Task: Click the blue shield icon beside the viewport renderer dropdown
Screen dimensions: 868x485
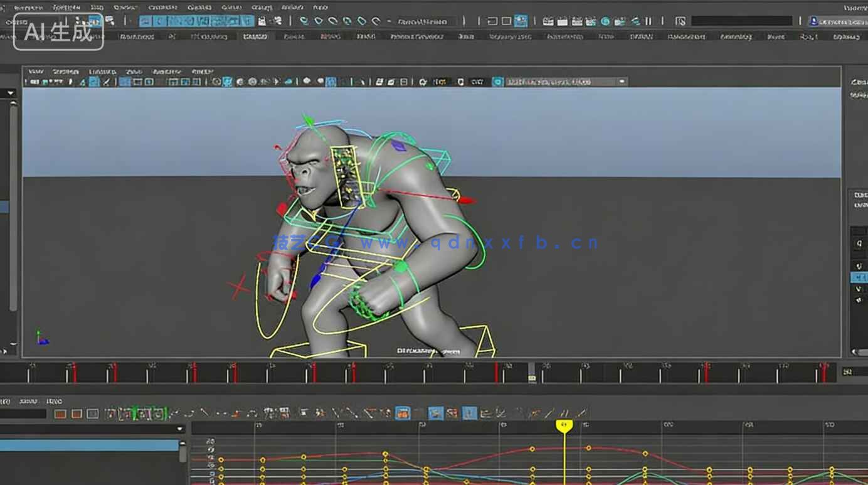Action: coord(497,82)
